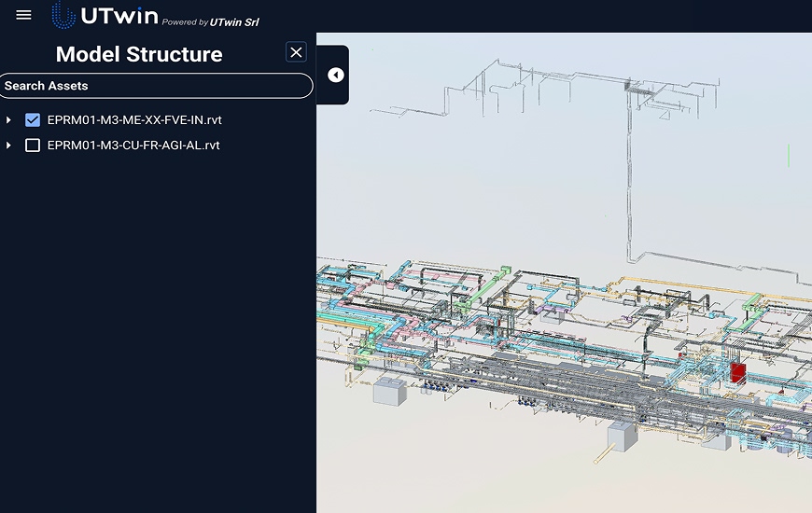
Task: Click the UTwin Srl link text
Action: tap(234, 22)
